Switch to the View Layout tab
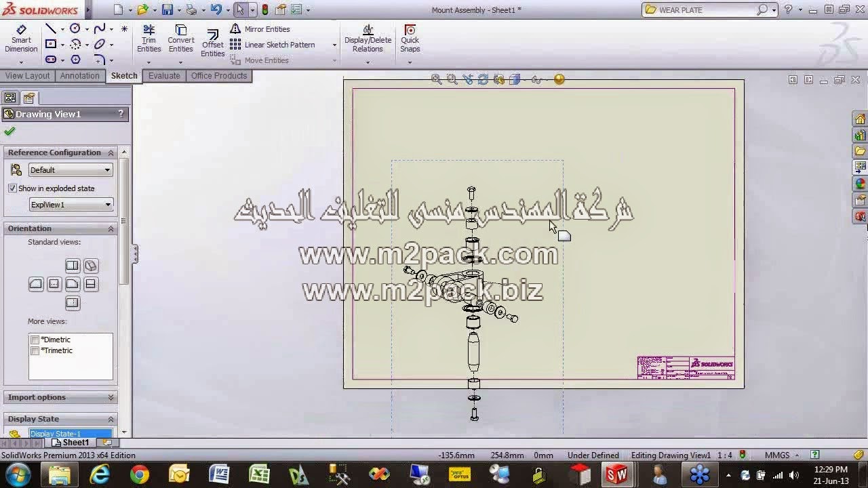 click(x=28, y=76)
